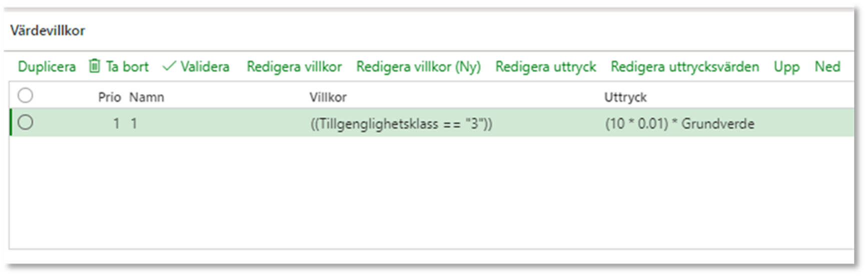Move the row up with Upp
The image size is (868, 277).
pos(786,67)
